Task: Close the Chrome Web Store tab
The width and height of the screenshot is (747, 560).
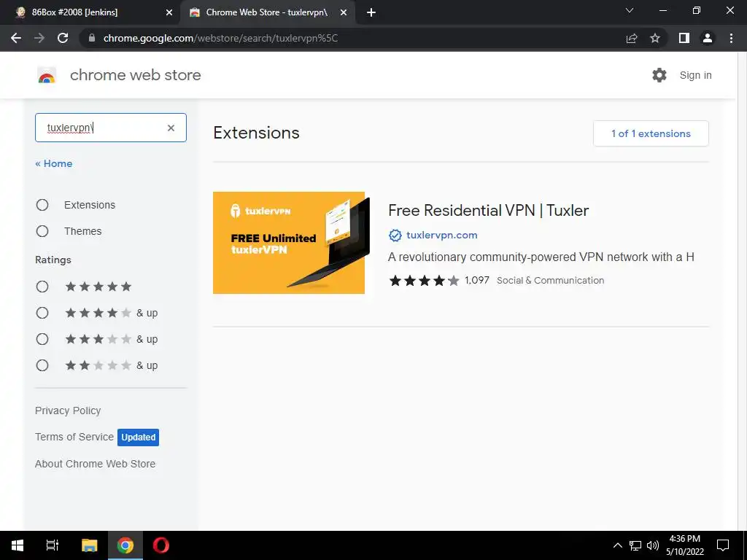Action: (x=344, y=12)
